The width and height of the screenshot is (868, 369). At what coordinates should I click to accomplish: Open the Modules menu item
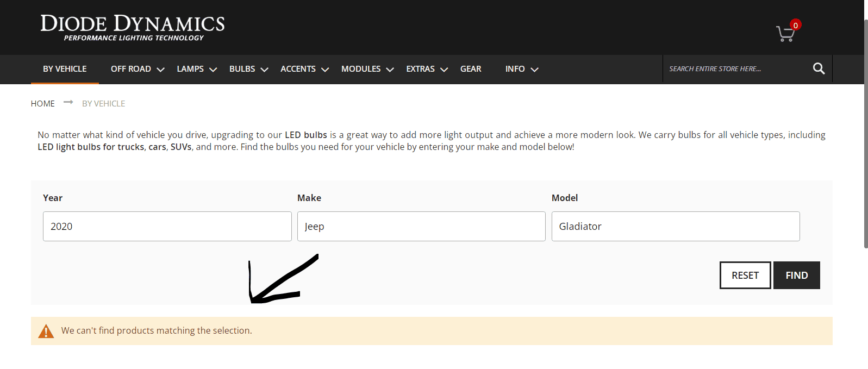[x=361, y=69]
